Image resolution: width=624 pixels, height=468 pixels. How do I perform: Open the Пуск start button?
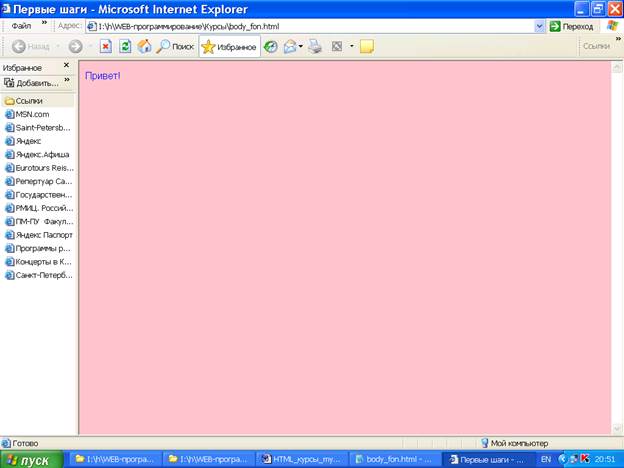pos(31,460)
